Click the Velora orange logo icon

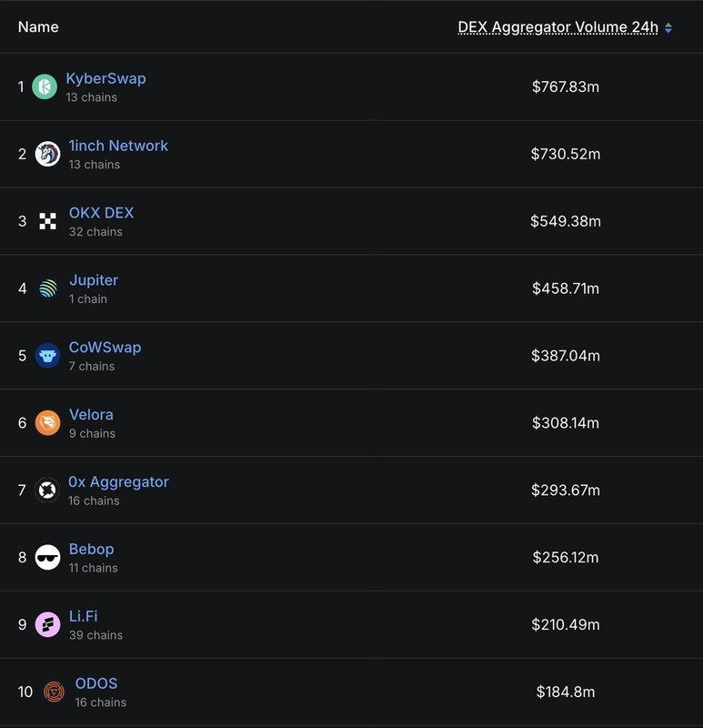(47, 423)
